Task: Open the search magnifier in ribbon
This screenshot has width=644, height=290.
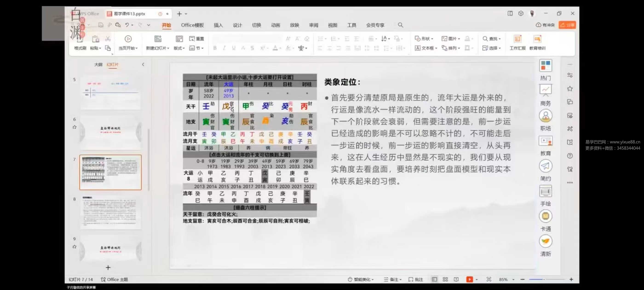Action: [400, 25]
